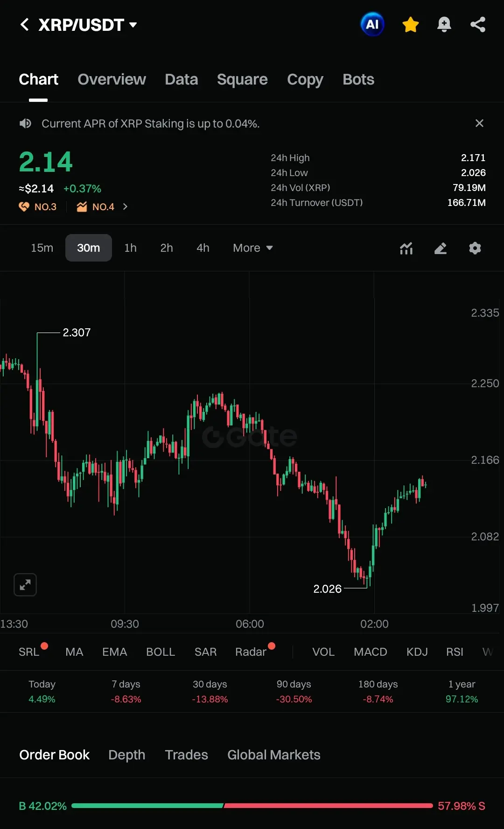This screenshot has height=829, width=504.
Task: Open chart settings gear icon
Action: point(475,248)
